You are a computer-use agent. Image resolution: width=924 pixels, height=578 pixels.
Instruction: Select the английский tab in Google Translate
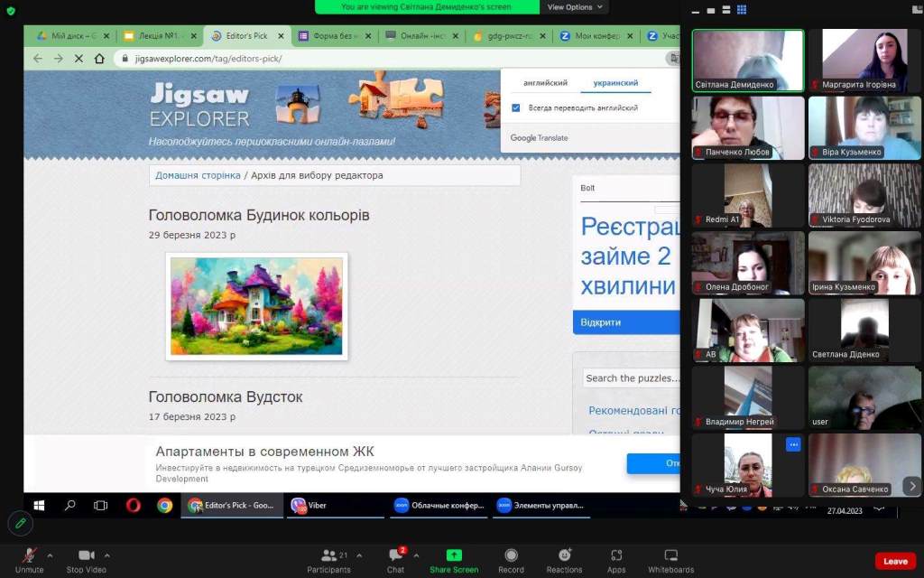coord(546,83)
